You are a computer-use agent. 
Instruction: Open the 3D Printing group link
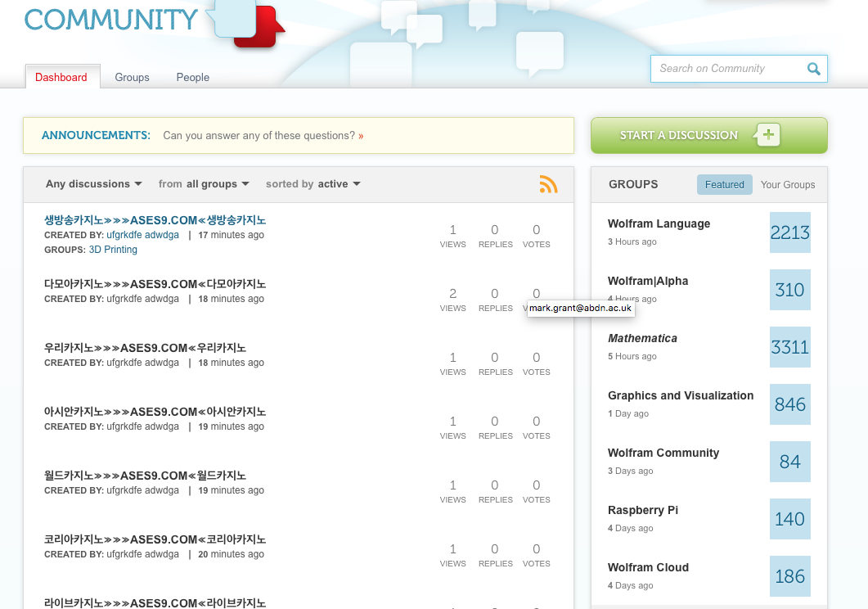(113, 249)
